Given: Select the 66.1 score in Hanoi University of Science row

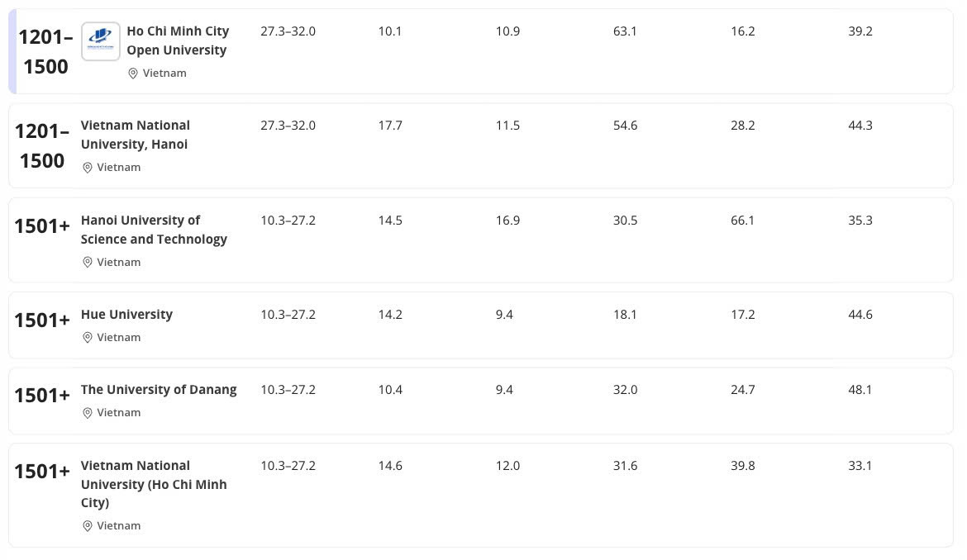Looking at the screenshot, I should 742,221.
